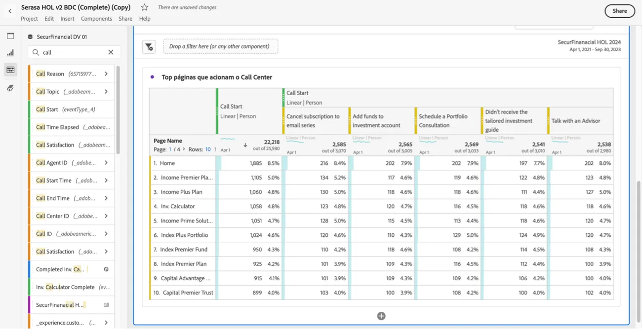Open the Visualizations bar-chart rail icon
Viewport: 644px width, 330px height.
[10, 53]
